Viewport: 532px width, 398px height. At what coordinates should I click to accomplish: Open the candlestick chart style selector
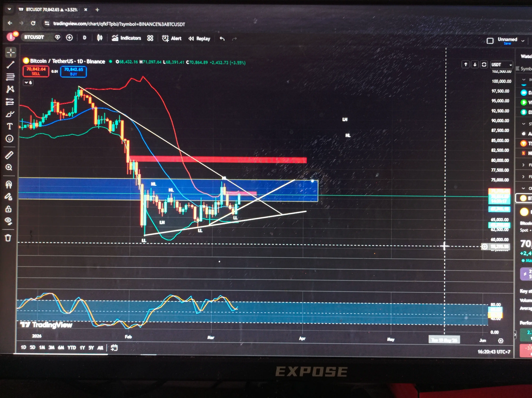click(100, 38)
